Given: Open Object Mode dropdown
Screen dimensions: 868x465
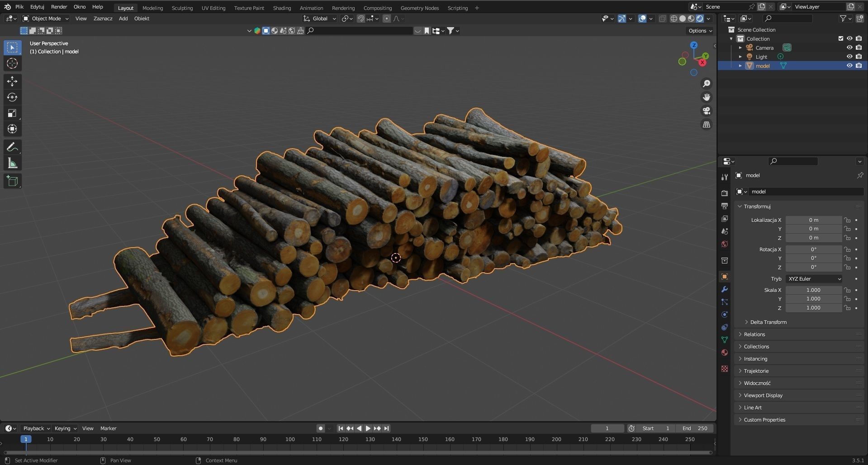Looking at the screenshot, I should tap(46, 19).
